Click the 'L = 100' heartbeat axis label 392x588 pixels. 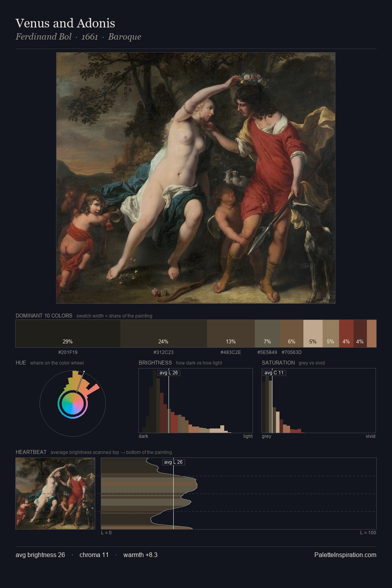[368, 533]
